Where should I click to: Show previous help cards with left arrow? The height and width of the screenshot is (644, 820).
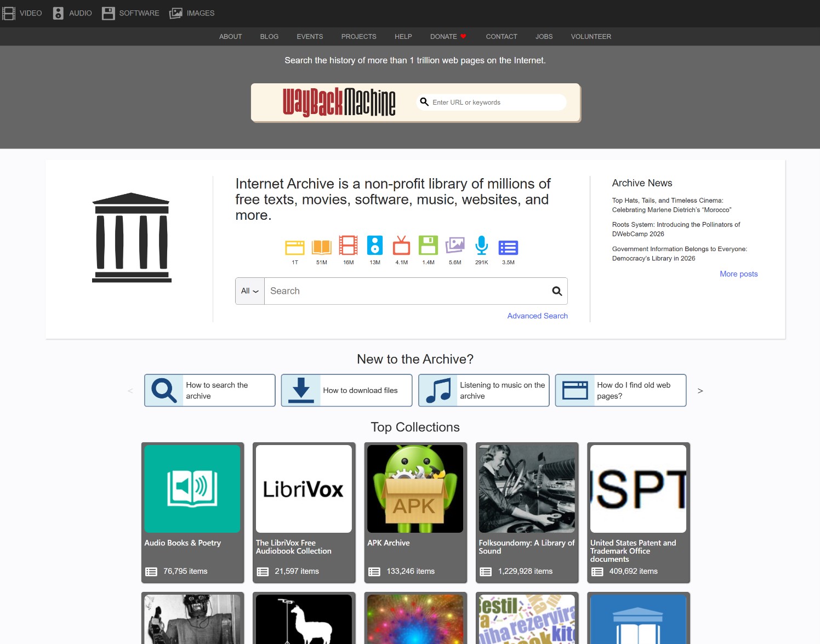click(x=130, y=391)
